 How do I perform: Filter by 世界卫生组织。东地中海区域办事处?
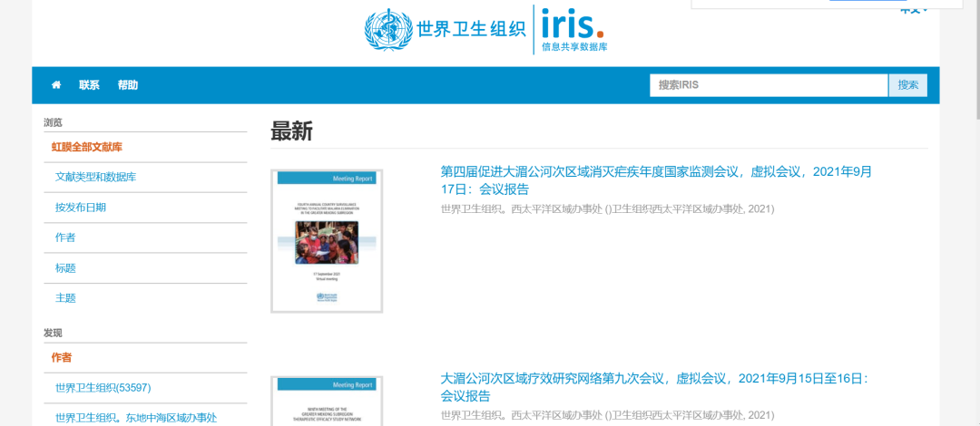136,418
